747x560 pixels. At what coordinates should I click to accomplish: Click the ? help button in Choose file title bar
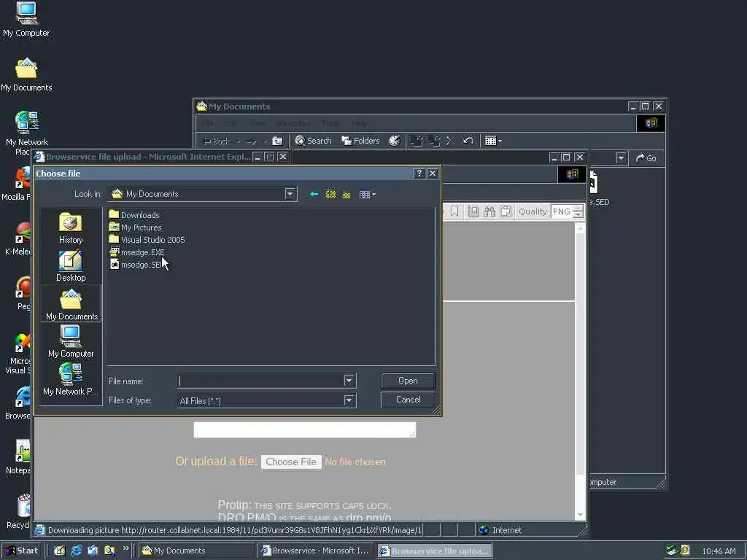click(x=419, y=174)
